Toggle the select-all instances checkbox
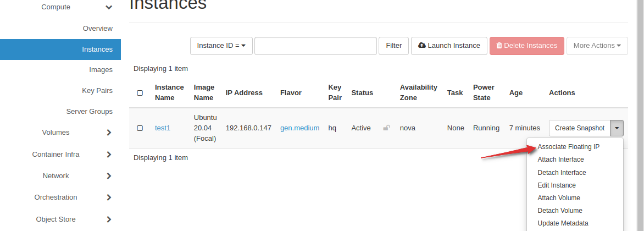Image resolution: width=644 pixels, height=231 pixels. (x=140, y=93)
